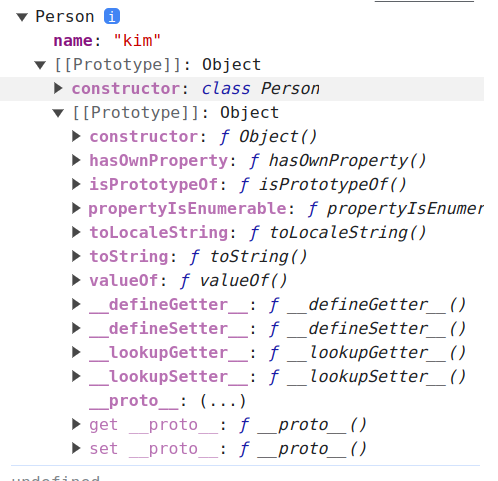The height and width of the screenshot is (481, 498).
Task: Expand the isPrototypeOf function entry
Action: tap(76, 184)
